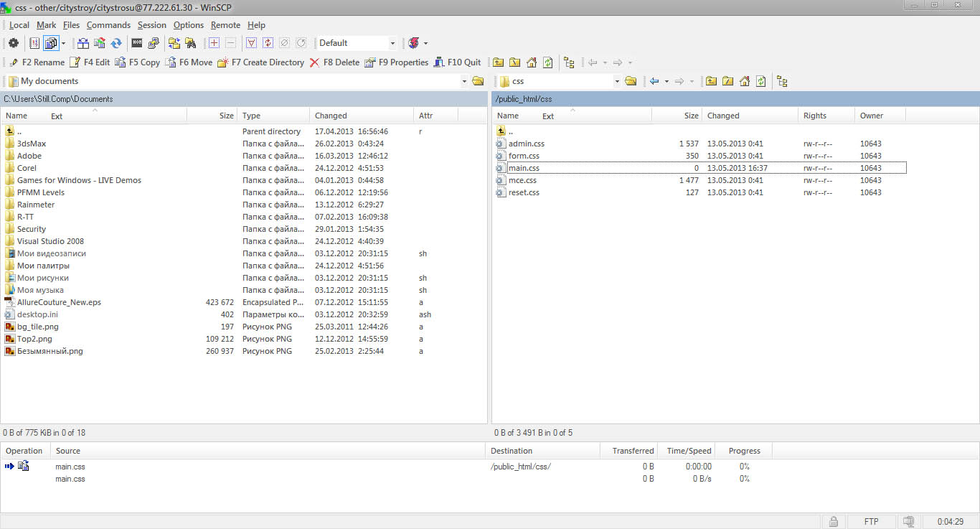This screenshot has height=529, width=980.
Task: Click the red plus Select Files icon
Action: tap(214, 43)
